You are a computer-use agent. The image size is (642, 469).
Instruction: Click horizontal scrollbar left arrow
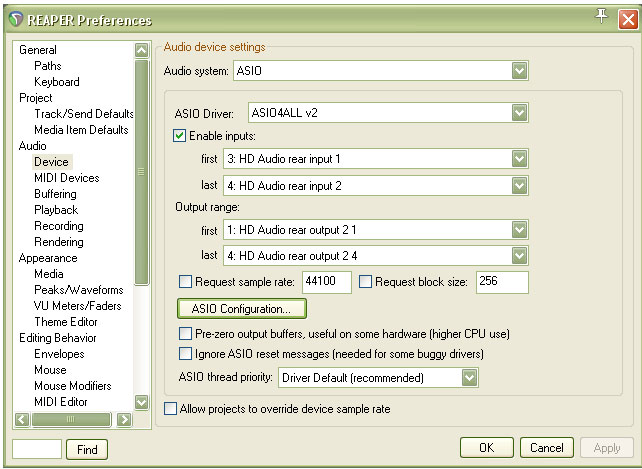[22, 419]
